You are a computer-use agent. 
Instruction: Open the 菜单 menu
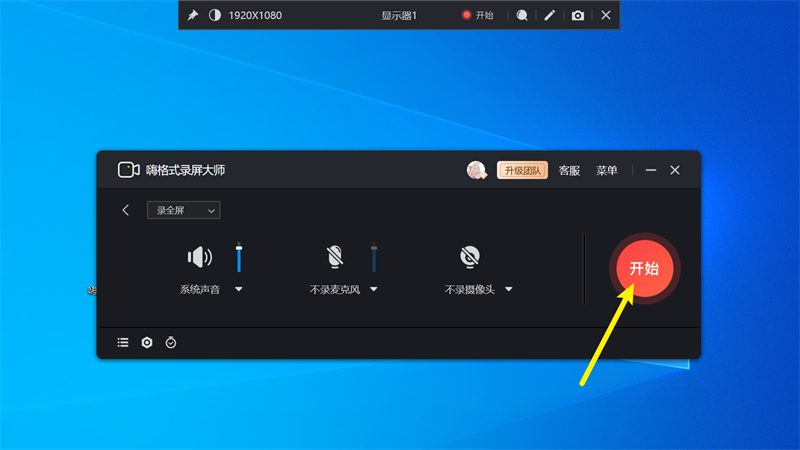(607, 170)
